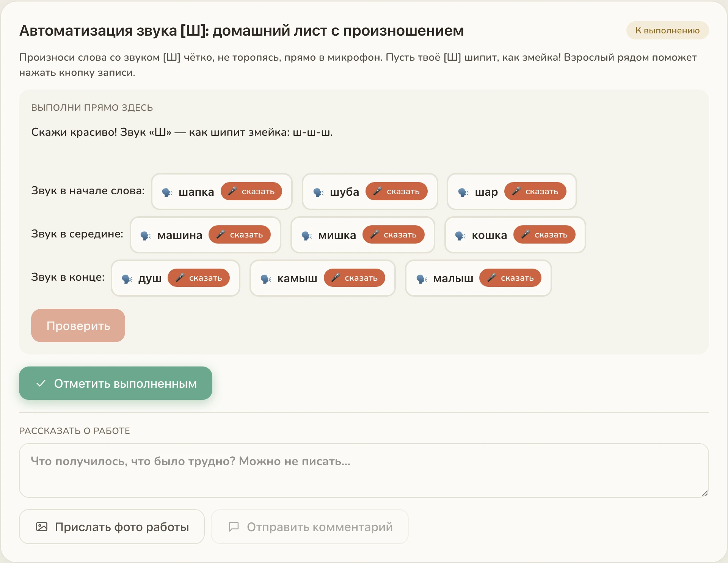The height and width of the screenshot is (563, 728).
Task: Record saying кошка with сказать button
Action: (544, 234)
